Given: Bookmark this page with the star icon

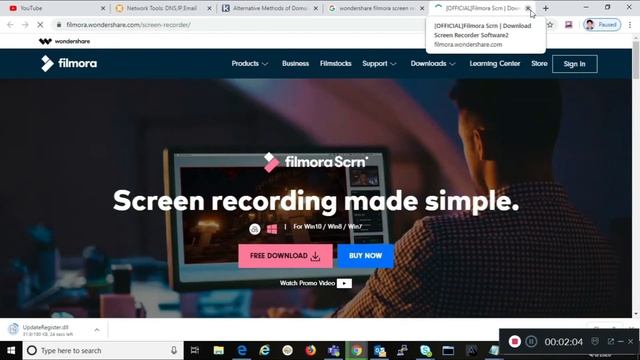Looking at the screenshot, I should click(550, 25).
